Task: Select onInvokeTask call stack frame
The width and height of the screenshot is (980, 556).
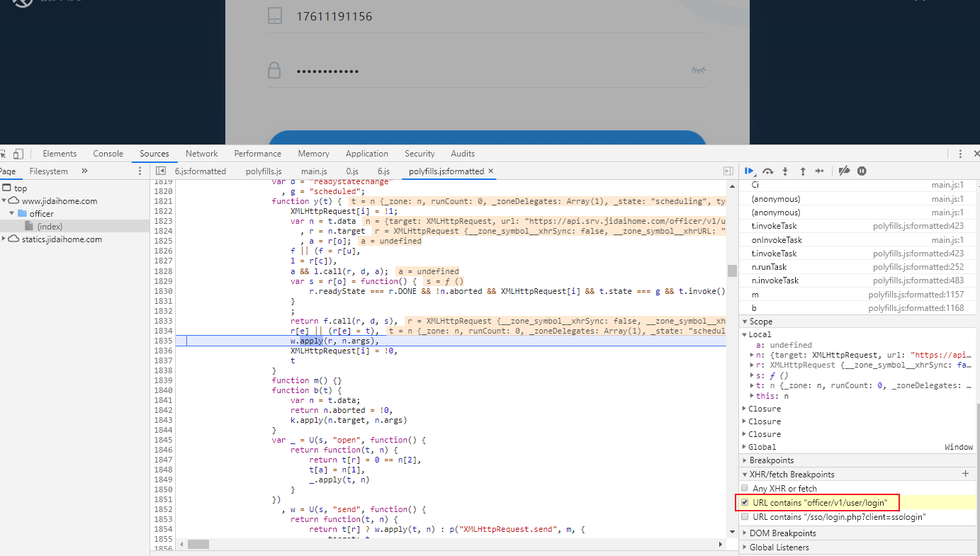Action: click(x=857, y=239)
